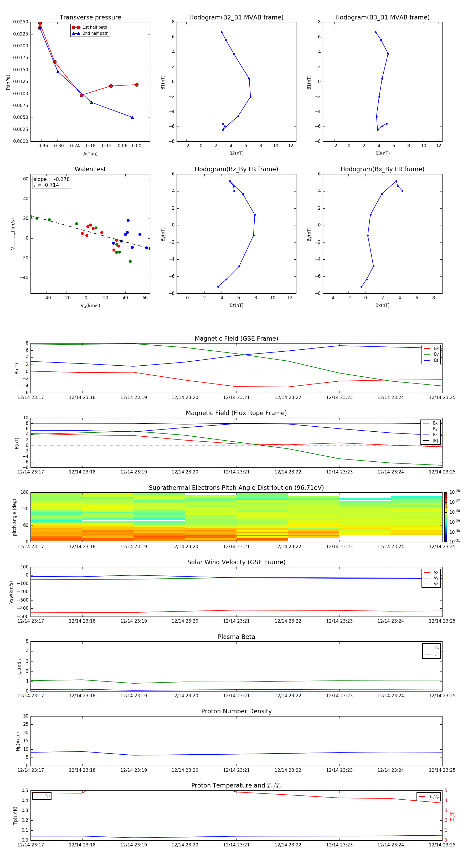Click the Suprathermal Electrons Pitch Angle title
This screenshot has width=473, height=868.
[236, 488]
